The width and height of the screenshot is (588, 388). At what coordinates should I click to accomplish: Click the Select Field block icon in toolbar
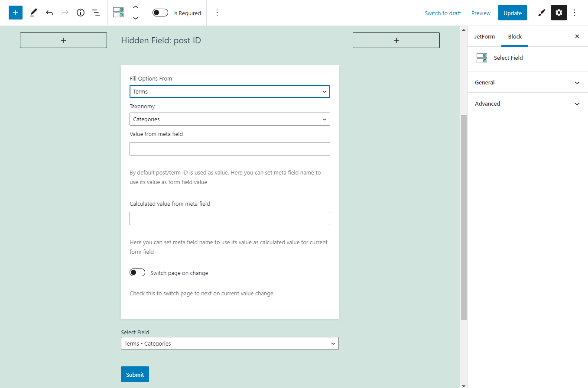tap(118, 12)
